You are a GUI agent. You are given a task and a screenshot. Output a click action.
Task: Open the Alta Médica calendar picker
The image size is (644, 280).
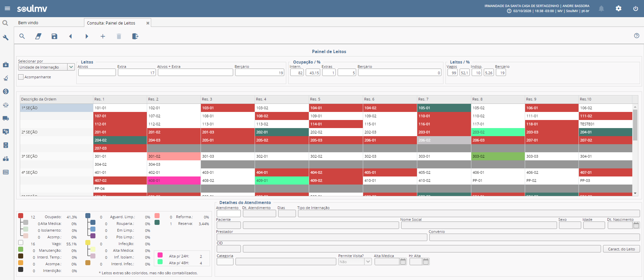403,262
